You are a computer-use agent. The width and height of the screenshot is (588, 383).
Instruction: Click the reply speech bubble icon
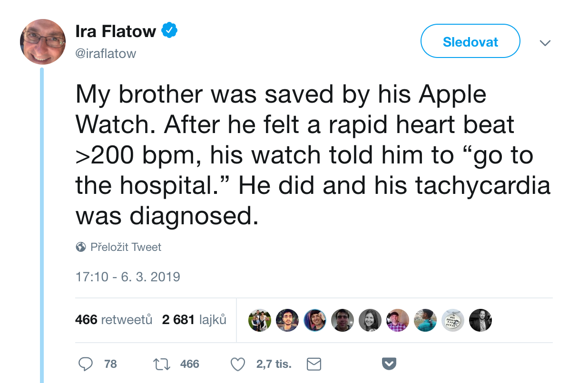pyautogui.click(x=86, y=364)
